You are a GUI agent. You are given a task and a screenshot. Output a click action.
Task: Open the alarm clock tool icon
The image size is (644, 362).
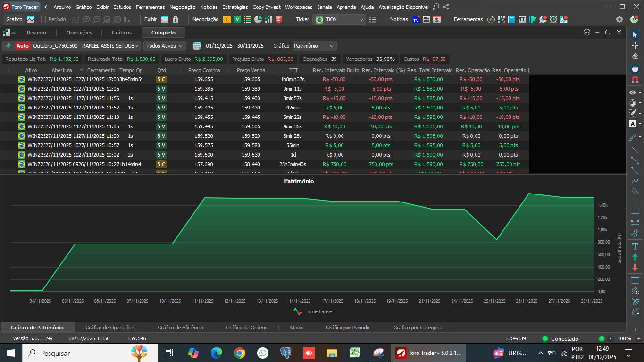coord(553,19)
